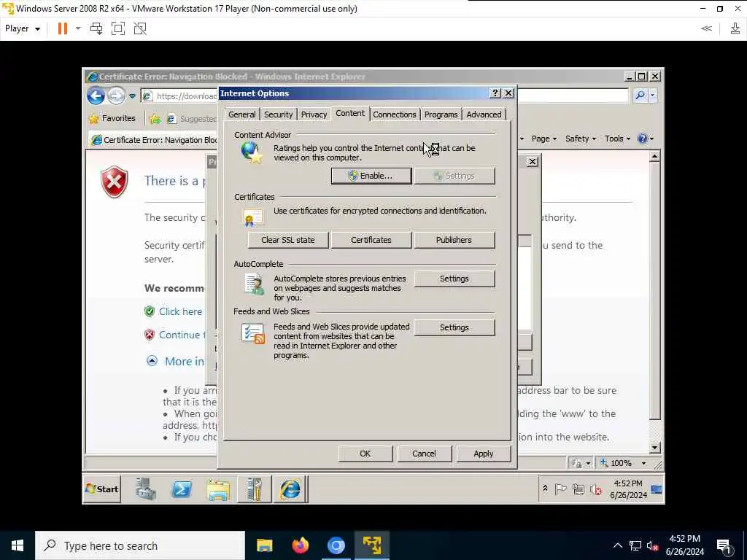Collapse the More information expander
The height and width of the screenshot is (560, 747).
pos(152,360)
